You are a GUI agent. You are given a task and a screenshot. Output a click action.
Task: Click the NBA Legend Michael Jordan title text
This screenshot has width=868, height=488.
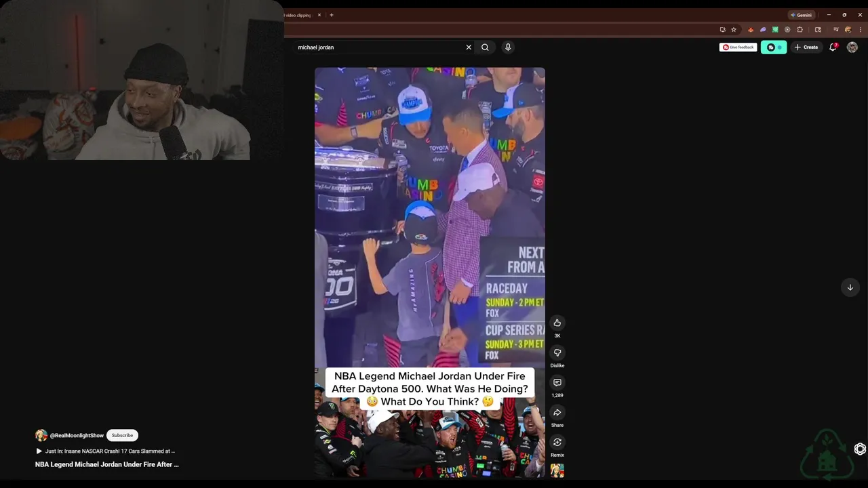click(x=107, y=464)
